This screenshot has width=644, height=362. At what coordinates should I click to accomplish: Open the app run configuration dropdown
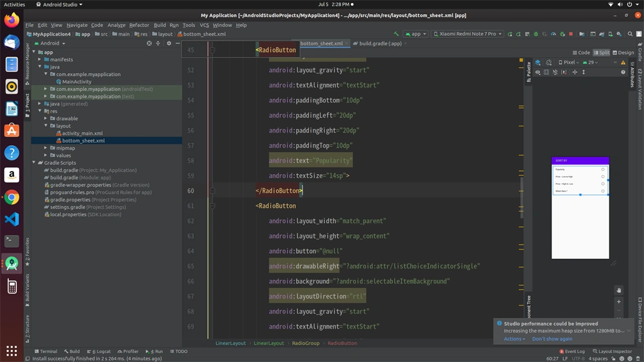click(416, 34)
